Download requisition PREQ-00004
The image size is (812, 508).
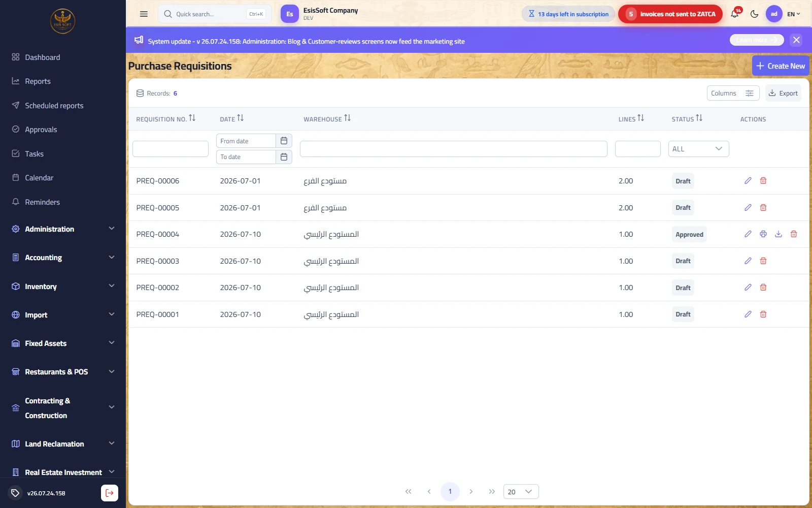tap(779, 234)
